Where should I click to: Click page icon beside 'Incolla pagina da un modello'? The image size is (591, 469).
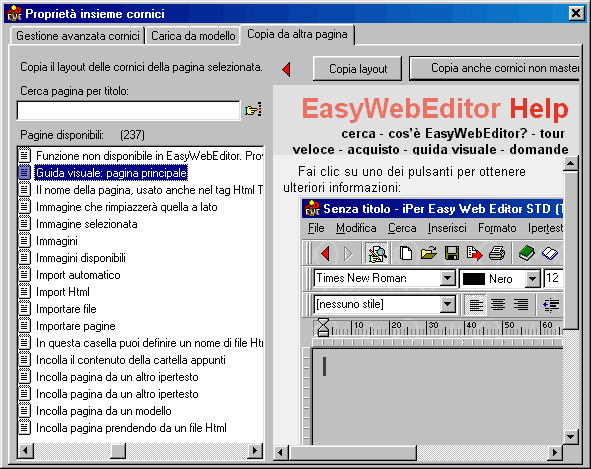point(24,411)
